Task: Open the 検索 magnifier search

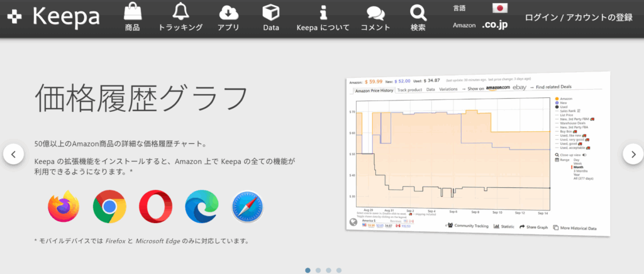Action: 418,18
